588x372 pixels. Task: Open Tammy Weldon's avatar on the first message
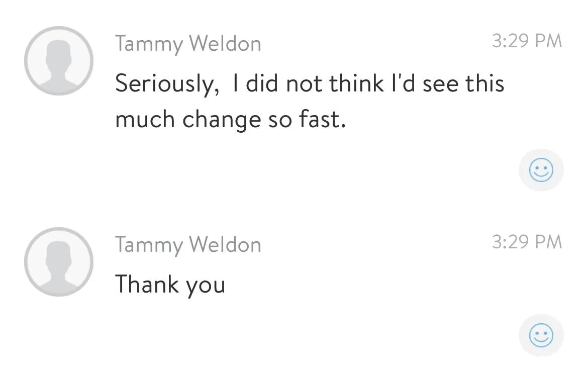pos(59,61)
